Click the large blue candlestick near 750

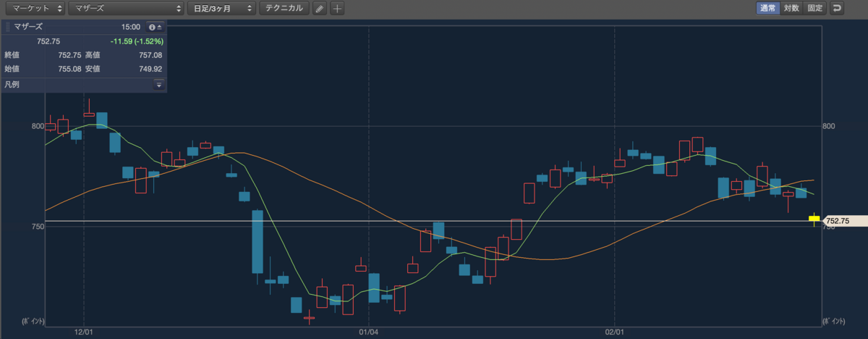pos(257,242)
